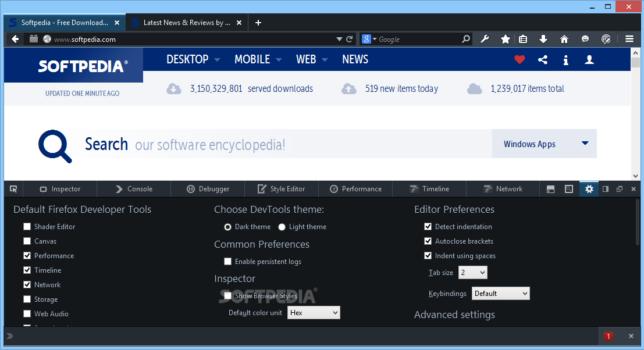The height and width of the screenshot is (350, 644).
Task: Open developer tools with the wrench icon
Action: point(485,39)
